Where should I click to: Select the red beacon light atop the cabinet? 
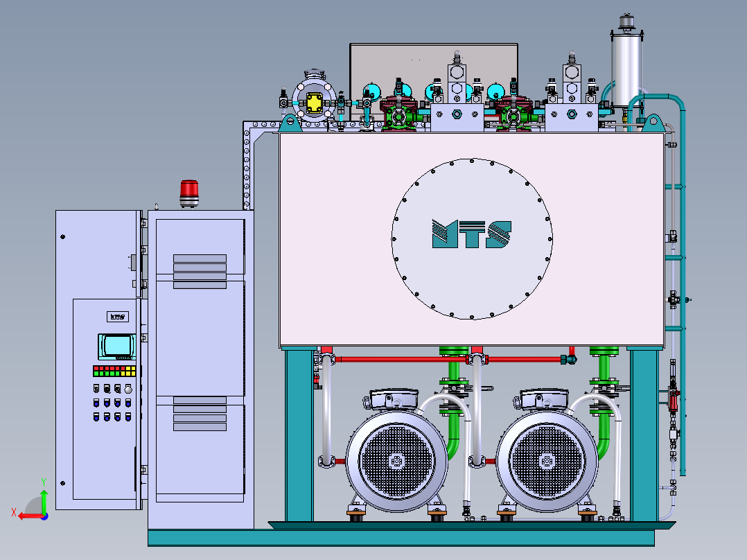click(189, 193)
